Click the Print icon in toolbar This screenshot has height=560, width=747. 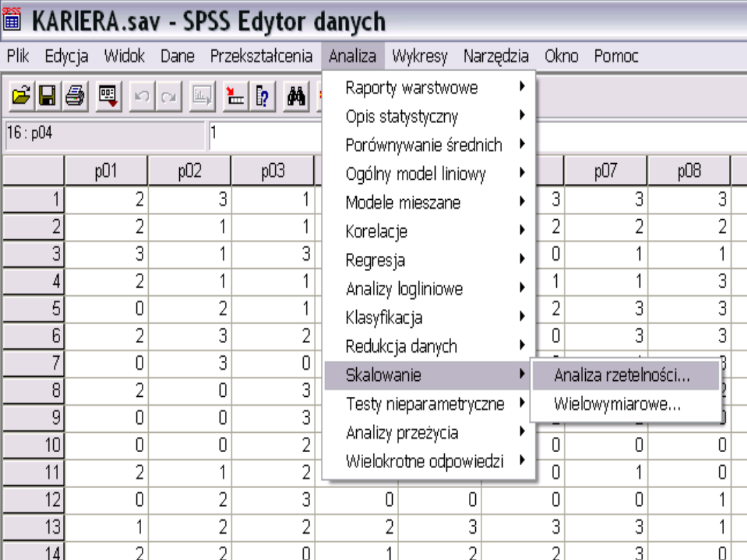click(x=73, y=97)
